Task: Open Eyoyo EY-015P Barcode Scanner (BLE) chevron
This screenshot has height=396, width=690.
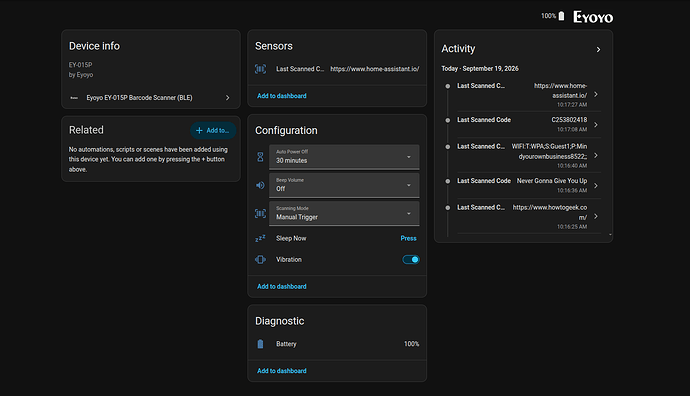Action: coord(228,98)
